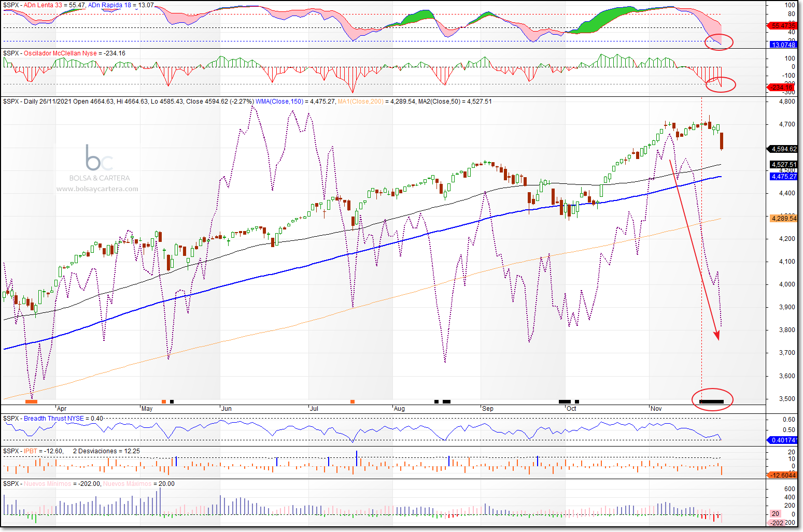The width and height of the screenshot is (803, 532).
Task: Click the Jun month label on time axis
Action: click(x=227, y=409)
